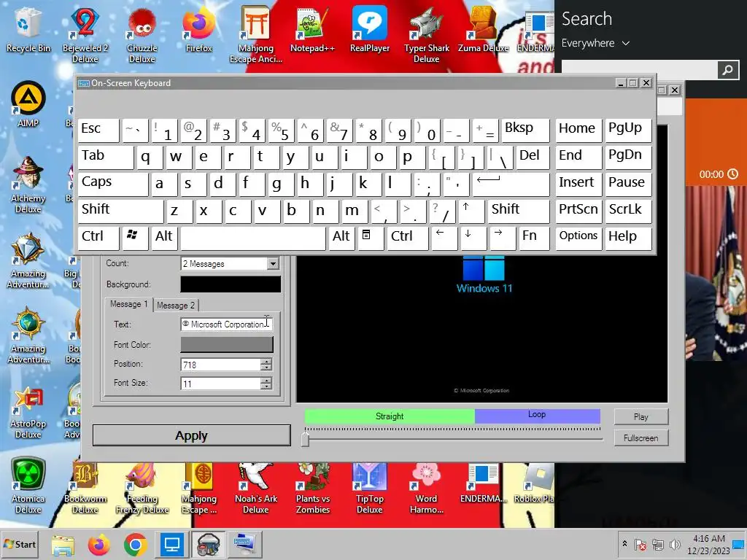The height and width of the screenshot is (560, 747).
Task: Open Chrome from the taskbar
Action: pos(135,544)
